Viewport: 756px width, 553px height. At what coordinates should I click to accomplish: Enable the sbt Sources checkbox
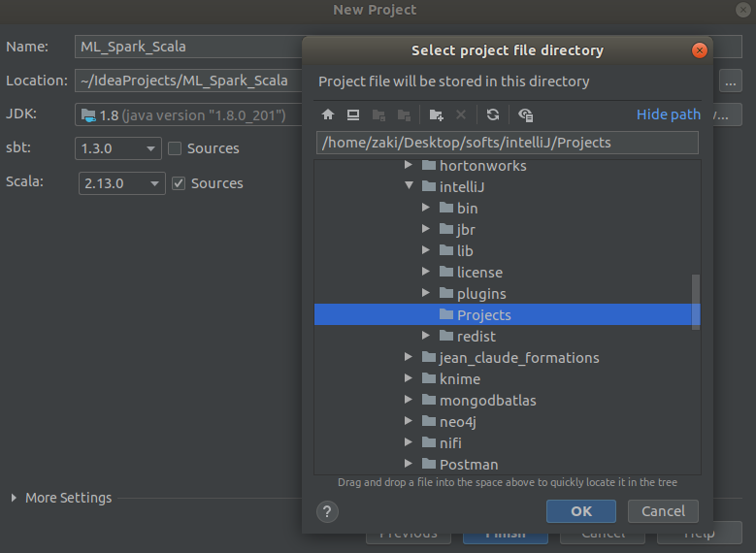pos(175,148)
